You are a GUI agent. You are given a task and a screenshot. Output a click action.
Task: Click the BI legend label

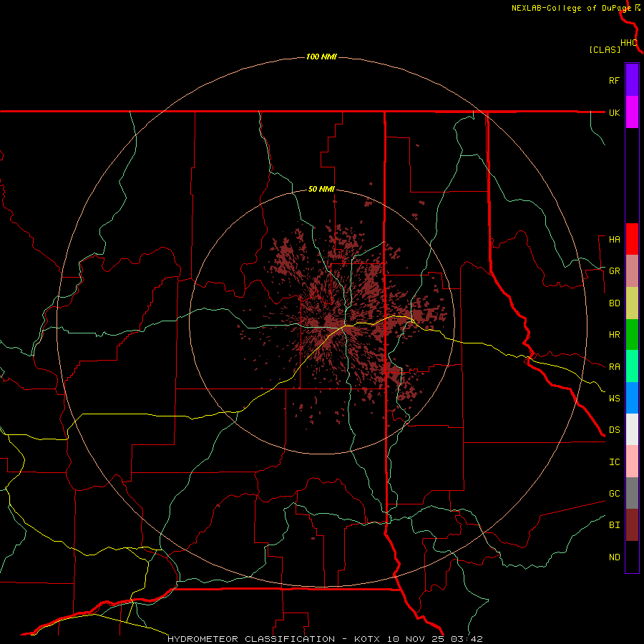pyautogui.click(x=614, y=525)
